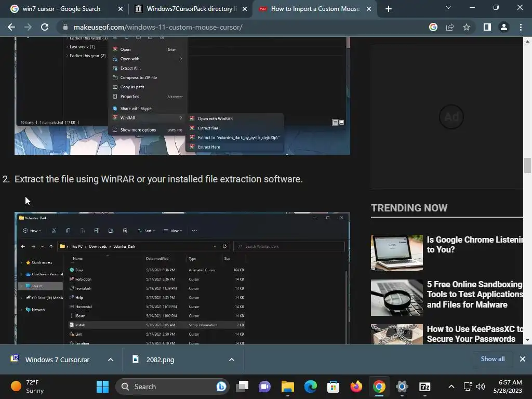
Task: Close the downloads bar
Action: (x=523, y=358)
